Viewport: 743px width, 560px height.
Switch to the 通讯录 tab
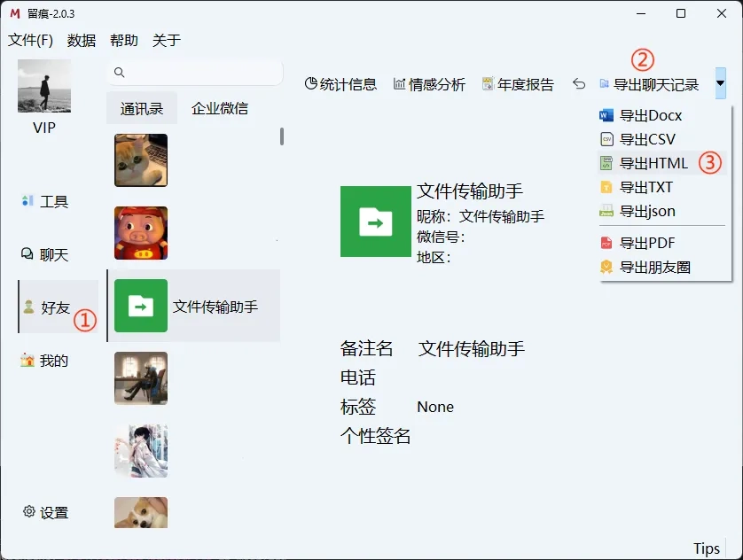[142, 108]
